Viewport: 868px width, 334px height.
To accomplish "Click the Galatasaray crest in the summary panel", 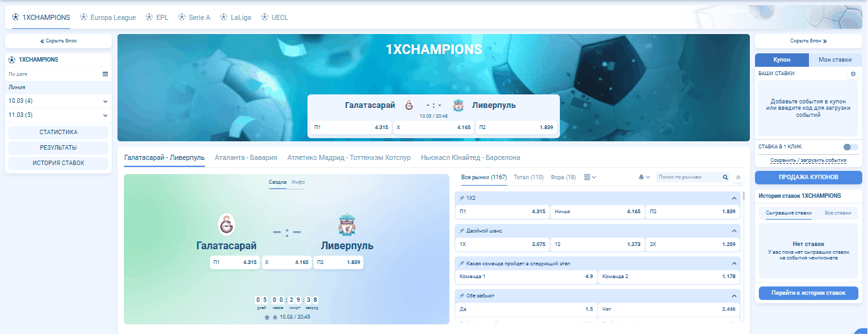I will click(x=227, y=225).
